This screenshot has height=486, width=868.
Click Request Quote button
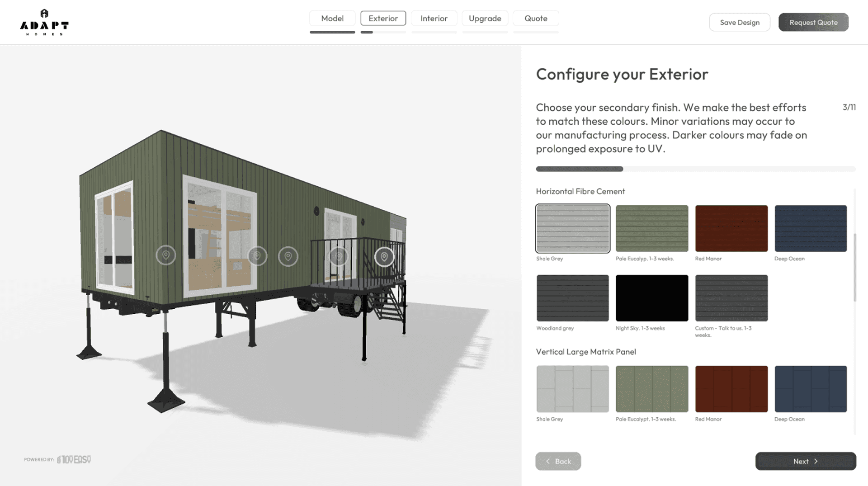tap(813, 22)
